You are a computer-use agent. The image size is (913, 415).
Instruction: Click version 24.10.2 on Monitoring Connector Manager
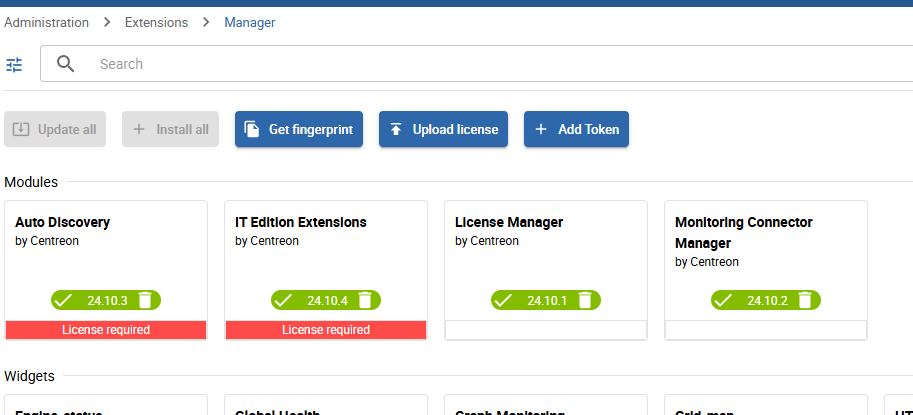[x=767, y=301]
